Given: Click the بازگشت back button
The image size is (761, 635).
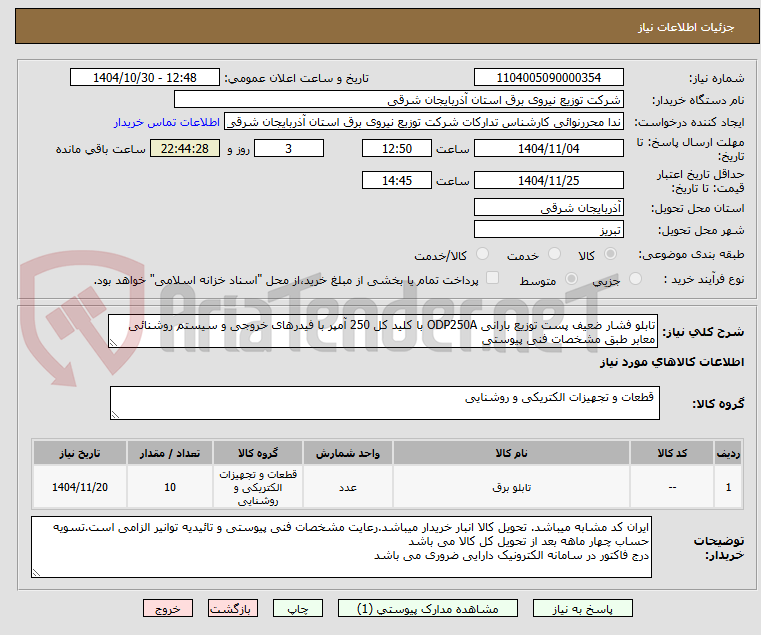Looking at the screenshot, I should coord(232,608).
